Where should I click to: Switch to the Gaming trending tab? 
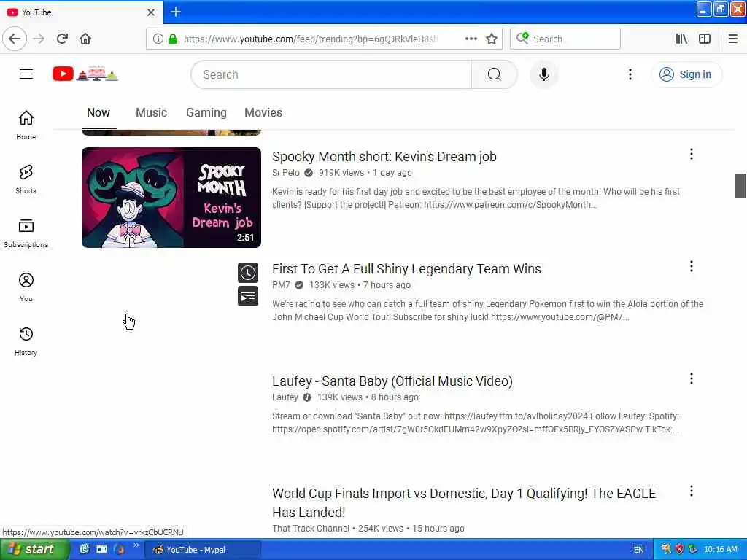click(x=206, y=112)
